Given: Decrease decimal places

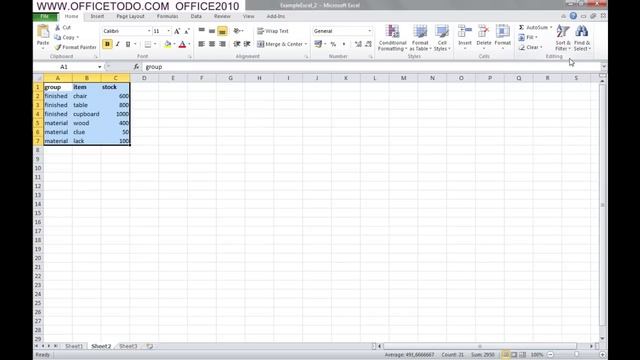Looking at the screenshot, I should tap(368, 44).
